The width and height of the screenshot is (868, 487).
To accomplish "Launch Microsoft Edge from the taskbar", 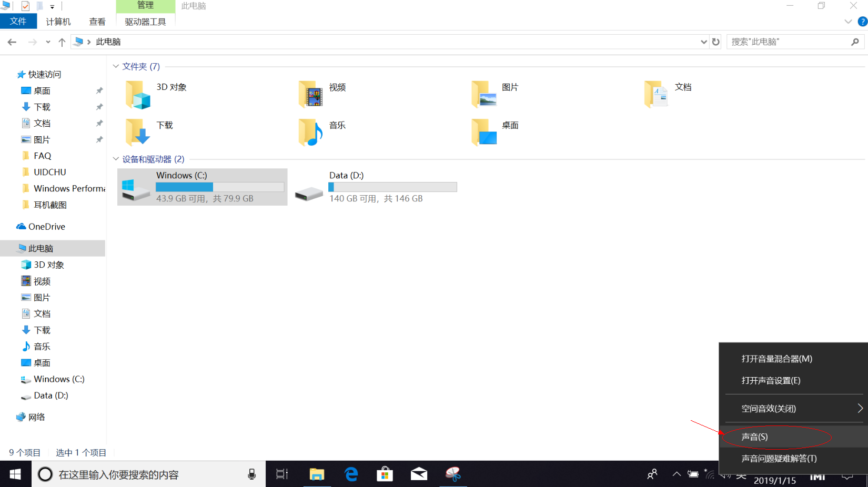I will coord(351,474).
